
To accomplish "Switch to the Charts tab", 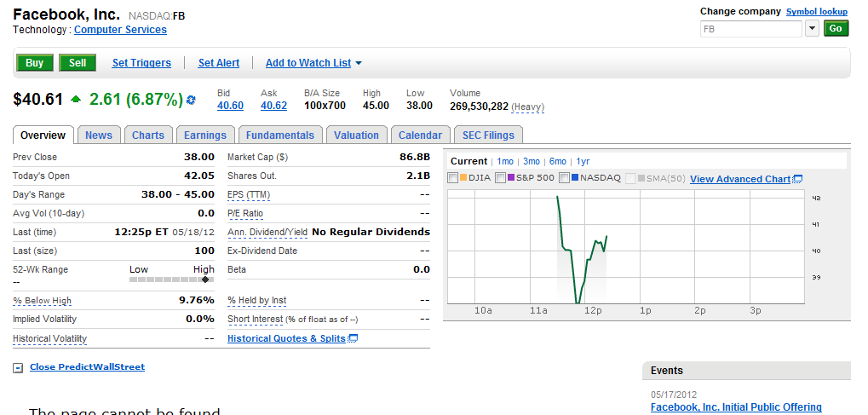I will [x=148, y=135].
